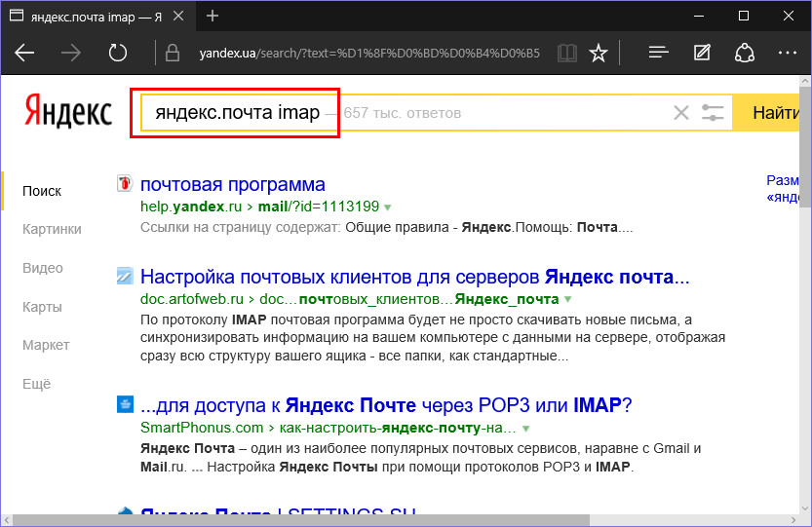Open search settings sliders icon
Viewport: 812px width, 527px height.
tap(714, 113)
